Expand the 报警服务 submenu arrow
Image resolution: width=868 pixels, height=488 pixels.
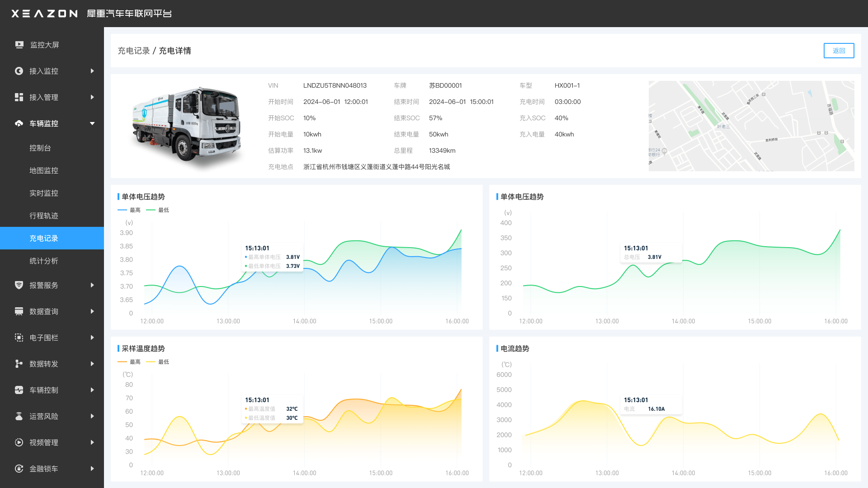[x=92, y=285]
